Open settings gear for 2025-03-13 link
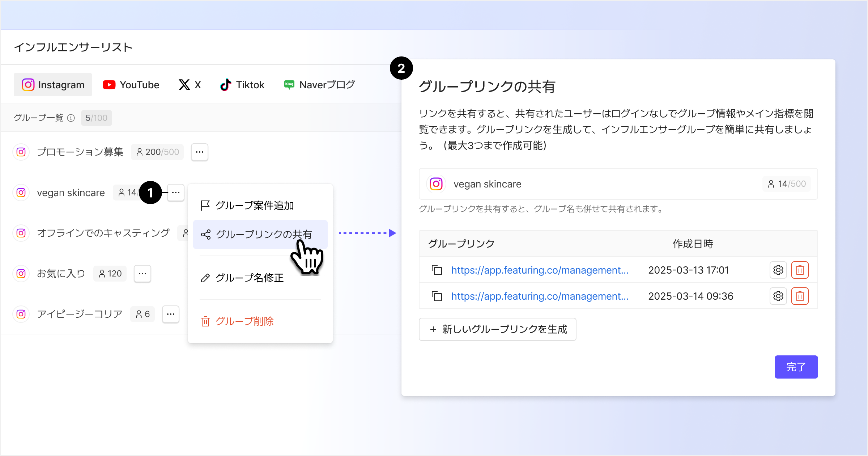Viewport: 868px width, 456px height. (778, 270)
